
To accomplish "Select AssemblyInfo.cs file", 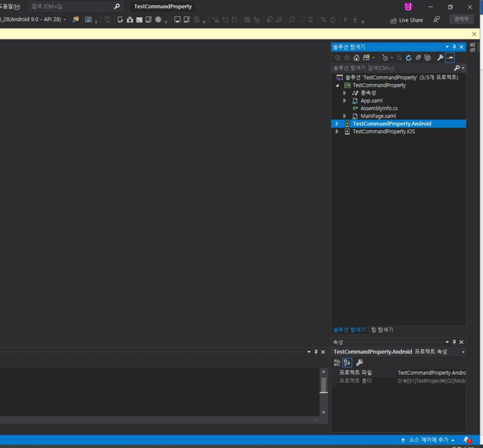I will tap(379, 108).
